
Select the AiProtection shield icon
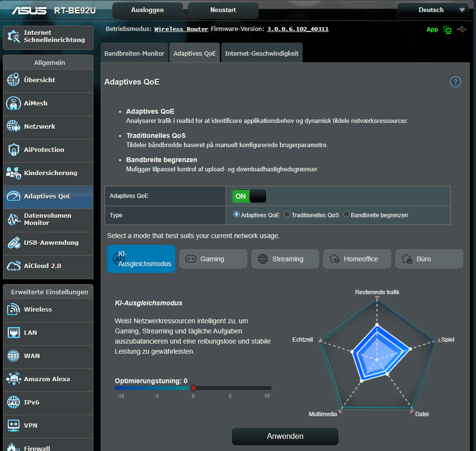tap(14, 150)
